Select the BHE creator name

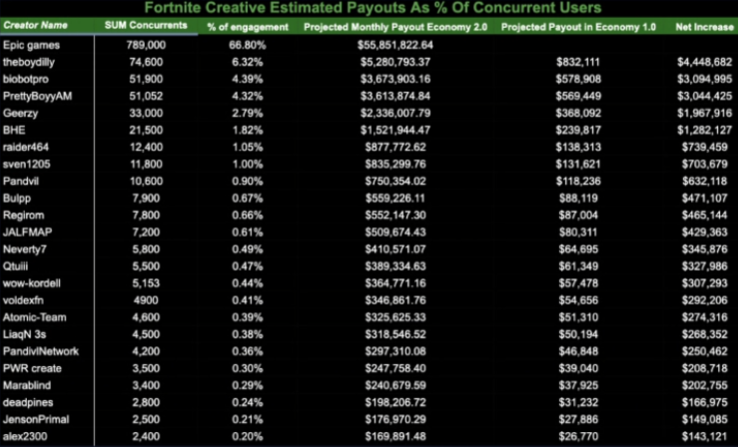[x=14, y=130]
